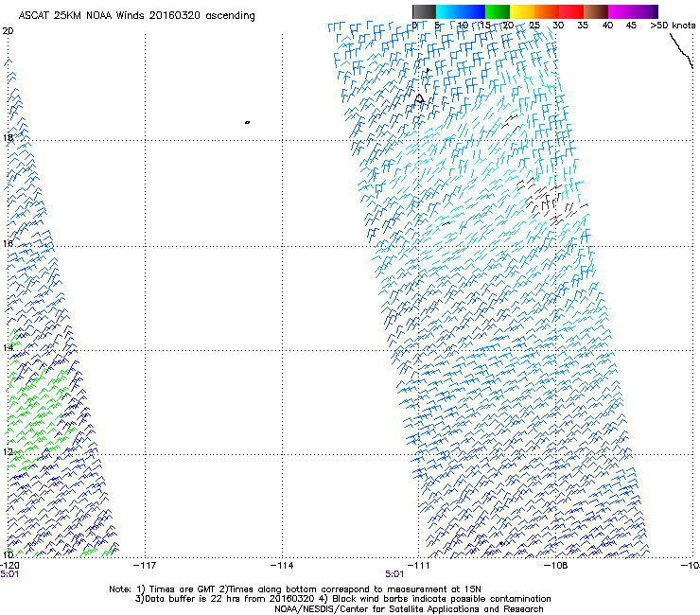The width and height of the screenshot is (700, 615).
Task: Click the brown 35-40 knots legend swatch
Action: (596, 11)
